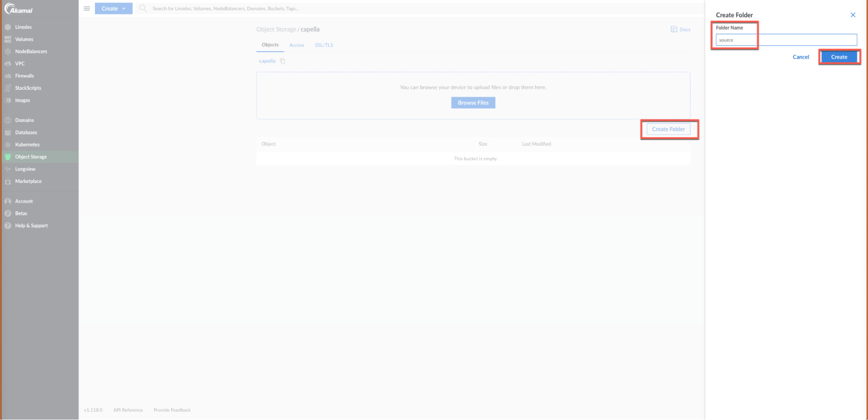Click Browse Files to upload
This screenshot has height=420, width=868.
(473, 102)
